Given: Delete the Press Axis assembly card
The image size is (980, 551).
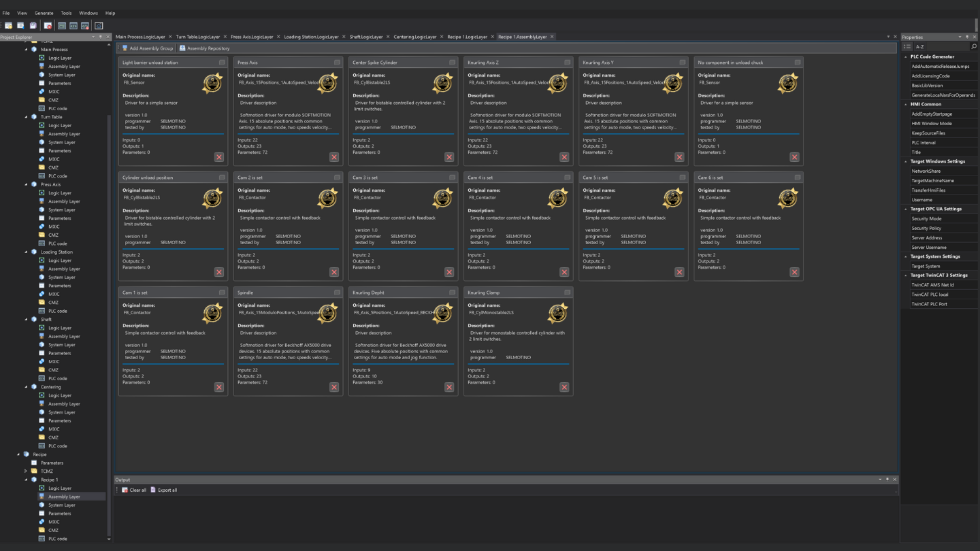Looking at the screenshot, I should coord(334,157).
